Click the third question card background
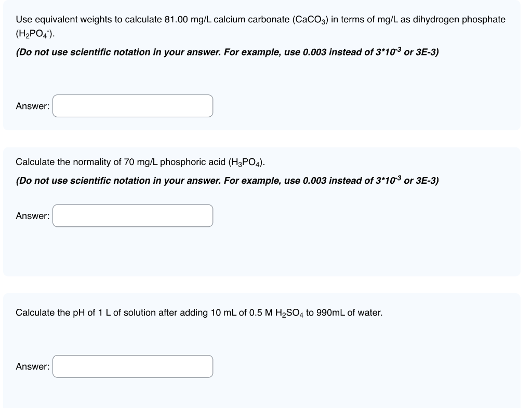This screenshot has width=532, height=408. [x=364, y=363]
